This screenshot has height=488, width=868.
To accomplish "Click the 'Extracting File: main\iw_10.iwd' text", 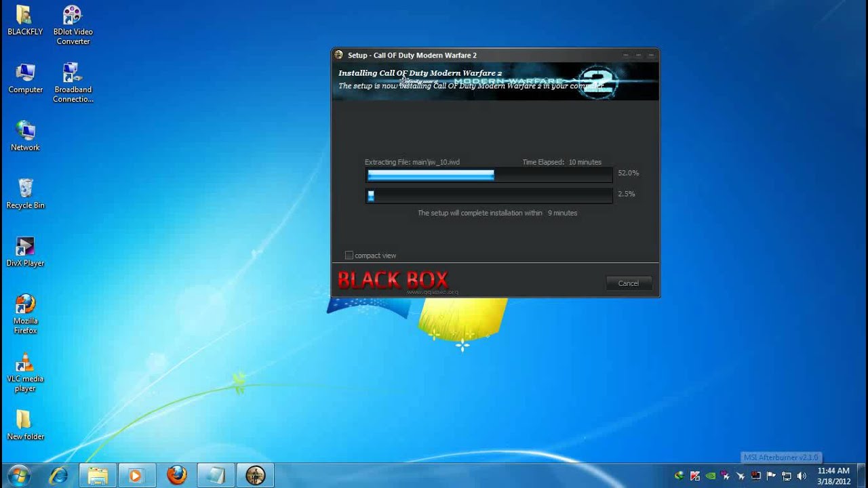I will (412, 163).
